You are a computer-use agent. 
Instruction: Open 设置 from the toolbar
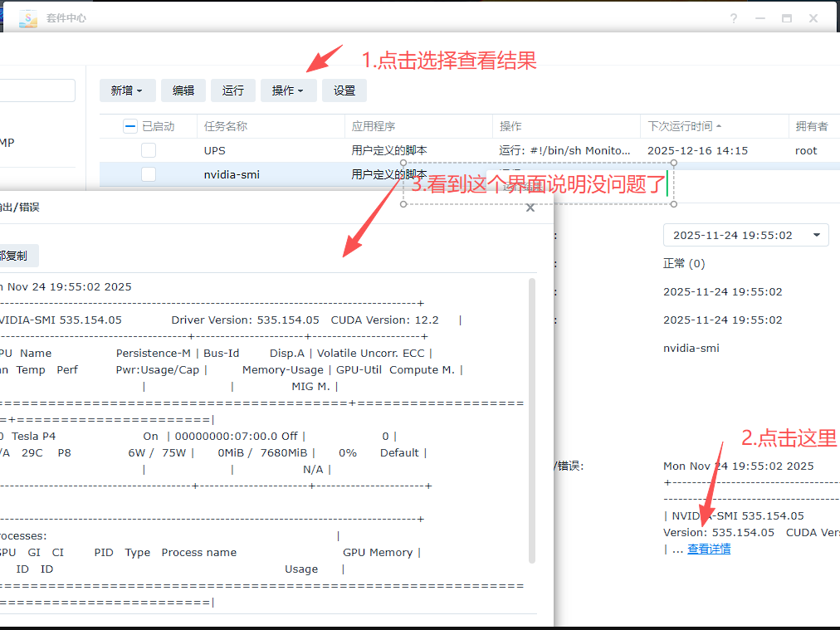coord(344,90)
